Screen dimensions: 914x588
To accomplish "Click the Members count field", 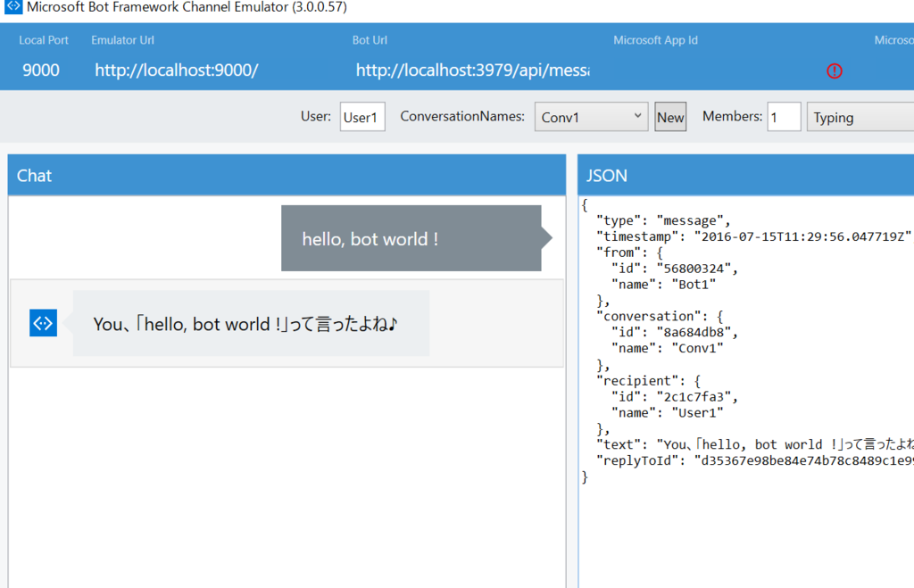I will (784, 116).
